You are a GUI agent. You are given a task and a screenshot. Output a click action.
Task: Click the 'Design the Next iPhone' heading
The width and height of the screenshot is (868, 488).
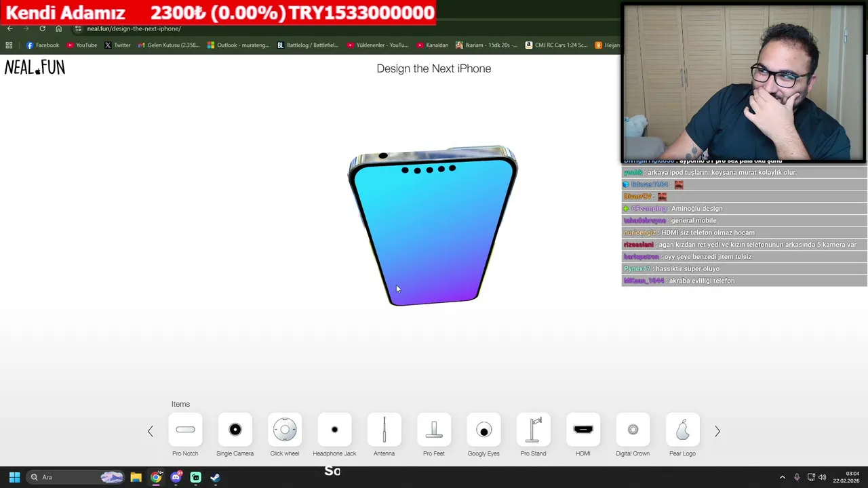[x=434, y=68]
